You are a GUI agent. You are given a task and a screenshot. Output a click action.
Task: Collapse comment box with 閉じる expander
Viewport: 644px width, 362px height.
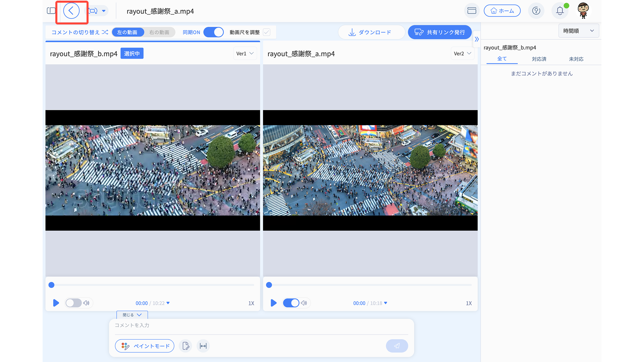[x=132, y=315]
